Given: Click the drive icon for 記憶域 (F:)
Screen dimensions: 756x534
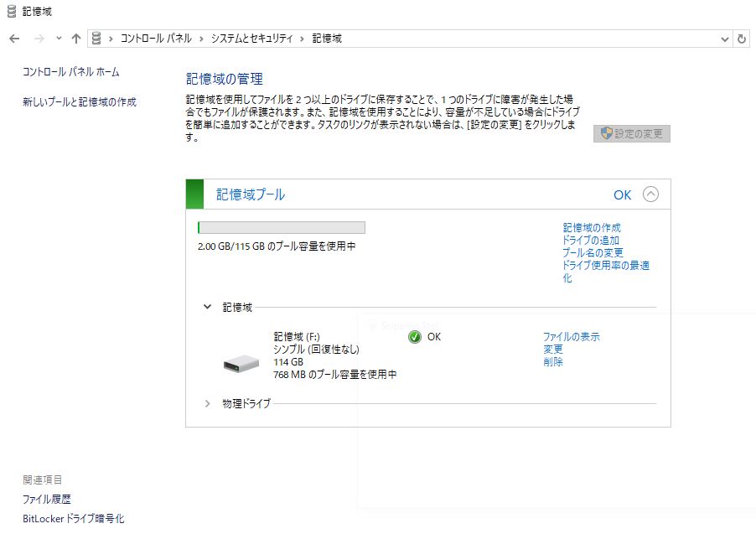Looking at the screenshot, I should pos(241,363).
